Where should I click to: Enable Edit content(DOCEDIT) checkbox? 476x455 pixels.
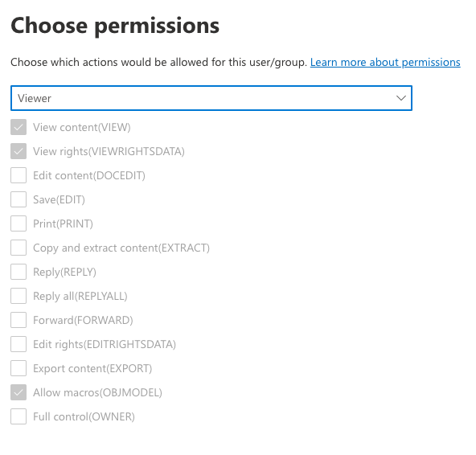18,175
